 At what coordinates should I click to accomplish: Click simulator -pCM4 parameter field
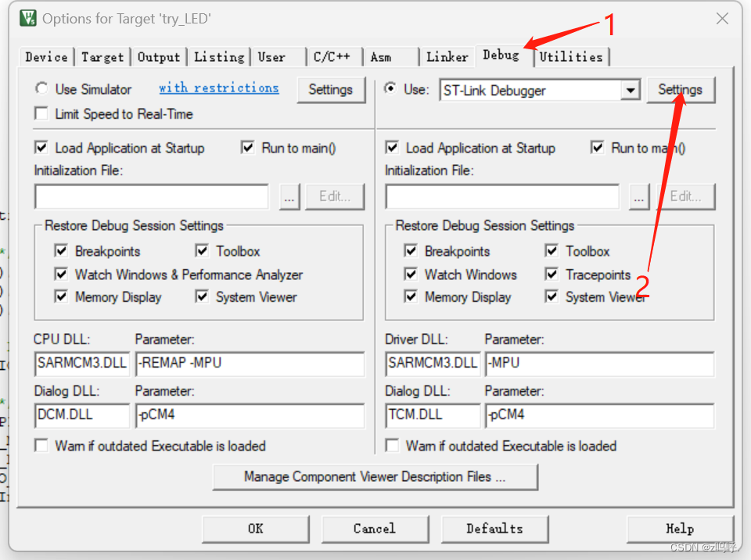pos(250,415)
